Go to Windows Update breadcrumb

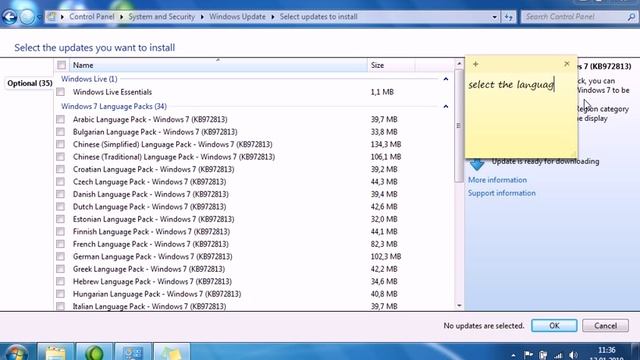click(x=237, y=17)
